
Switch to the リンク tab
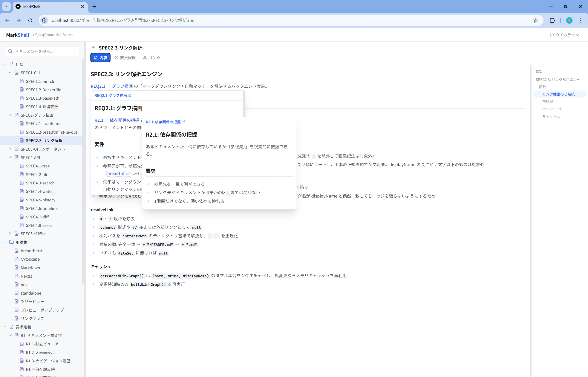point(152,58)
